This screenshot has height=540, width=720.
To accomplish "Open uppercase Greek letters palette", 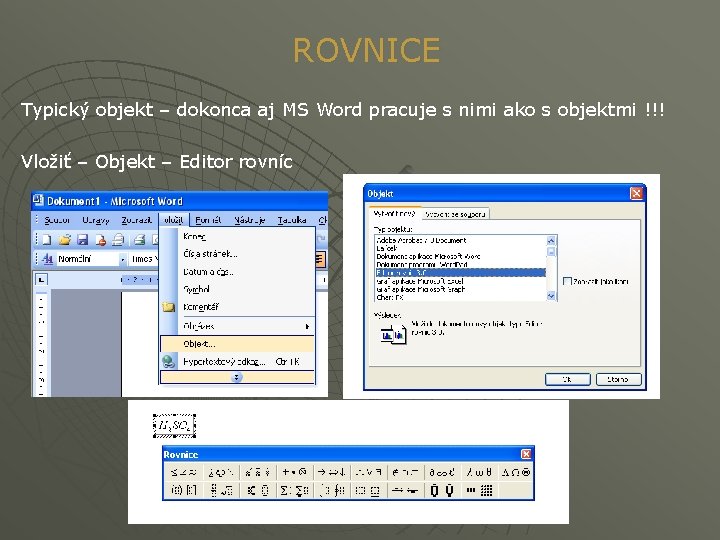I will [x=516, y=472].
